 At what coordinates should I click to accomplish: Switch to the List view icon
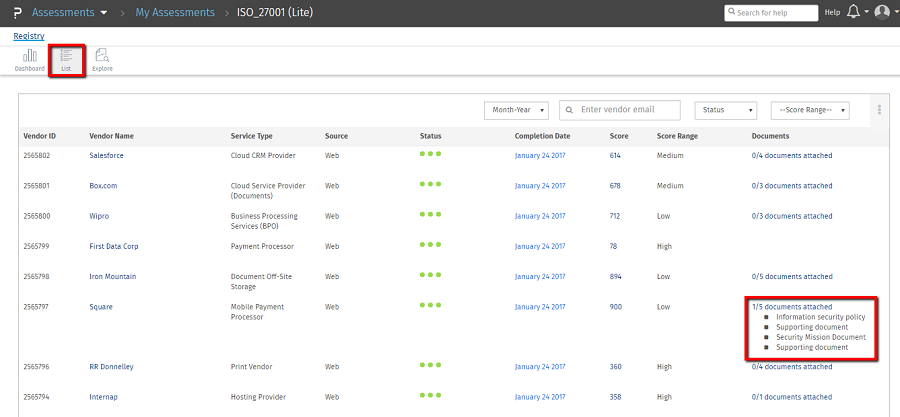click(x=66, y=60)
